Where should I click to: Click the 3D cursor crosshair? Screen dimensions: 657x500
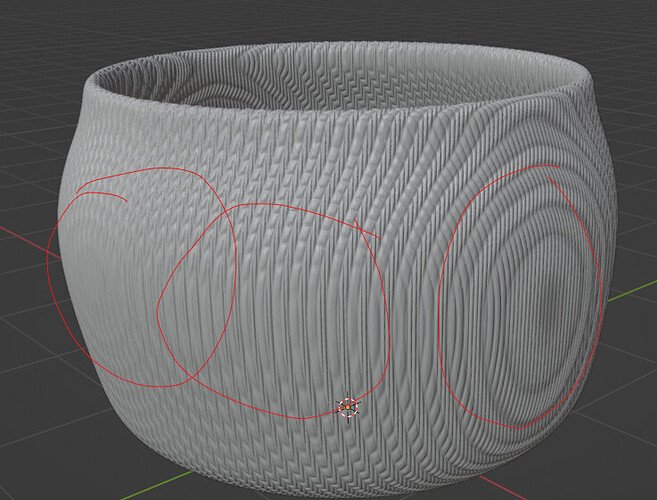click(348, 407)
